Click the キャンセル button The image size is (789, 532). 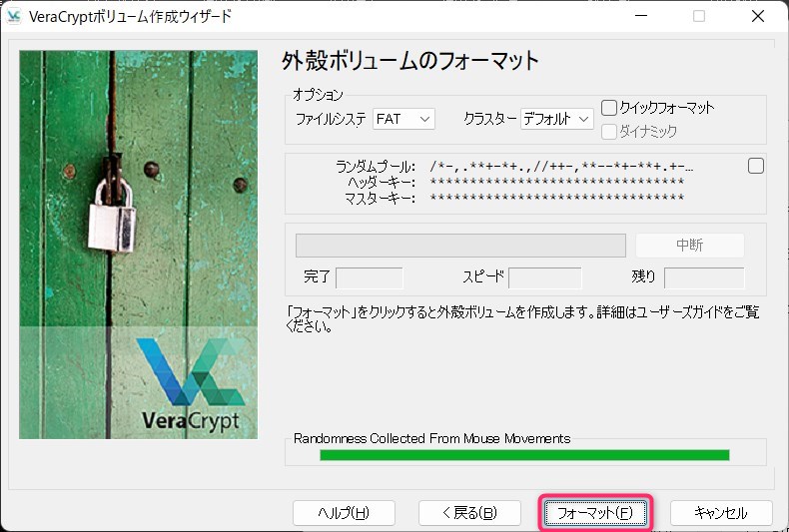[721, 513]
